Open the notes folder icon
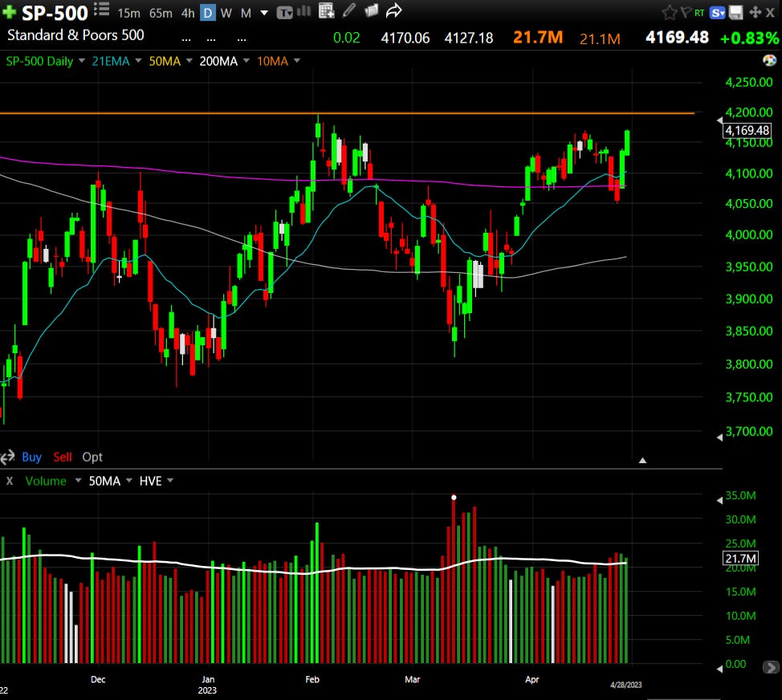This screenshot has height=700, width=782. coord(371,10)
